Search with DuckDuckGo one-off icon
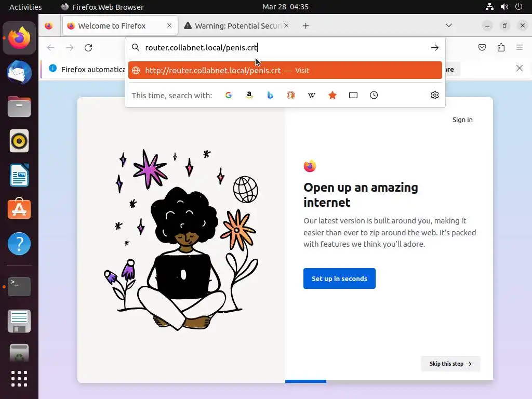This screenshot has height=399, width=532. [291, 96]
